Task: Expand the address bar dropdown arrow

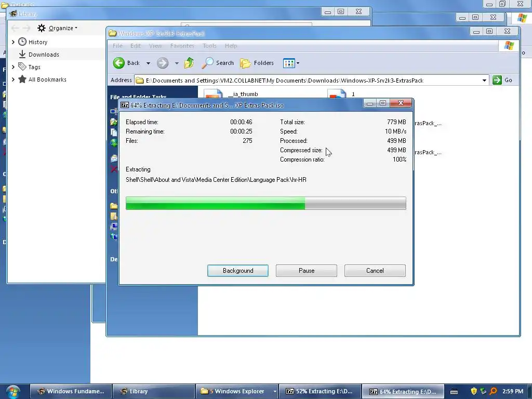Action: click(x=484, y=81)
